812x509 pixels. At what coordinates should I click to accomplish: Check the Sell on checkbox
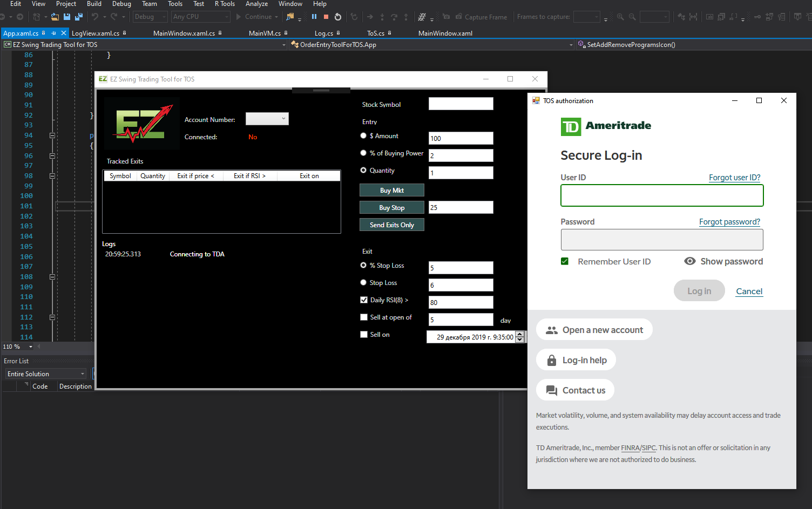coord(364,334)
